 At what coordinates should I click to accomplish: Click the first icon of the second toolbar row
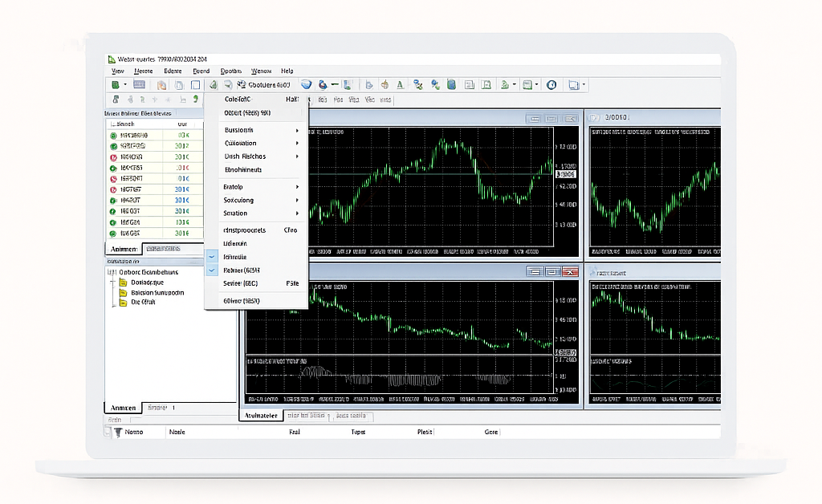pos(116,99)
